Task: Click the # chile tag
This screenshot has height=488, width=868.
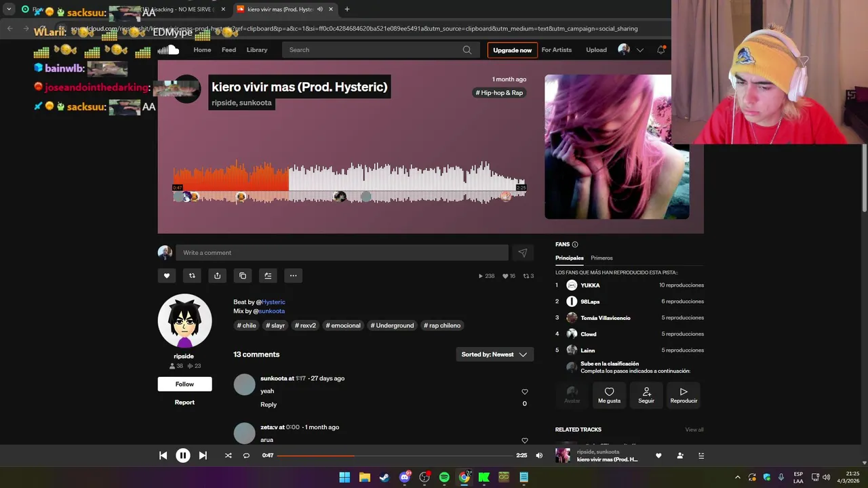Action: 247,325
